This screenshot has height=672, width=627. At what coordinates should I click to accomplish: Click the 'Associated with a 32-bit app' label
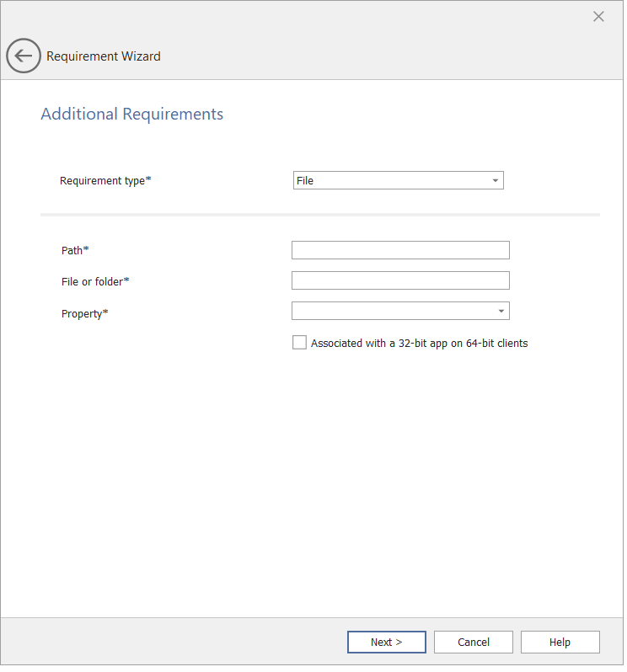tap(419, 344)
